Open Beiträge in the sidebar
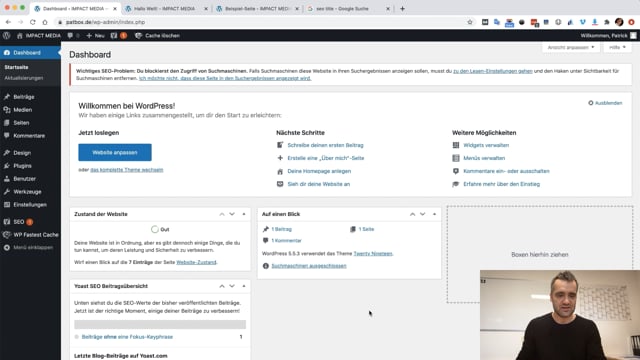Image resolution: width=640 pixels, height=360 pixels. [x=24, y=97]
